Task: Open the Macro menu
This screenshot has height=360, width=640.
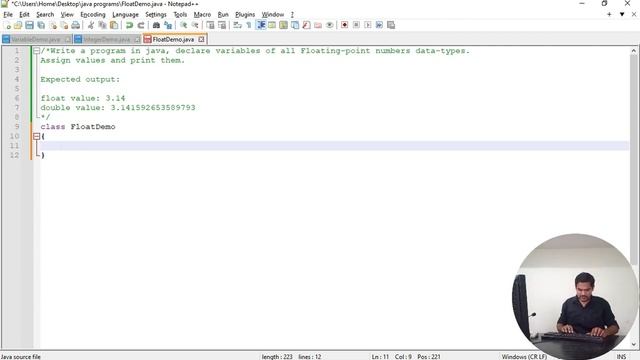Action: coord(202,14)
